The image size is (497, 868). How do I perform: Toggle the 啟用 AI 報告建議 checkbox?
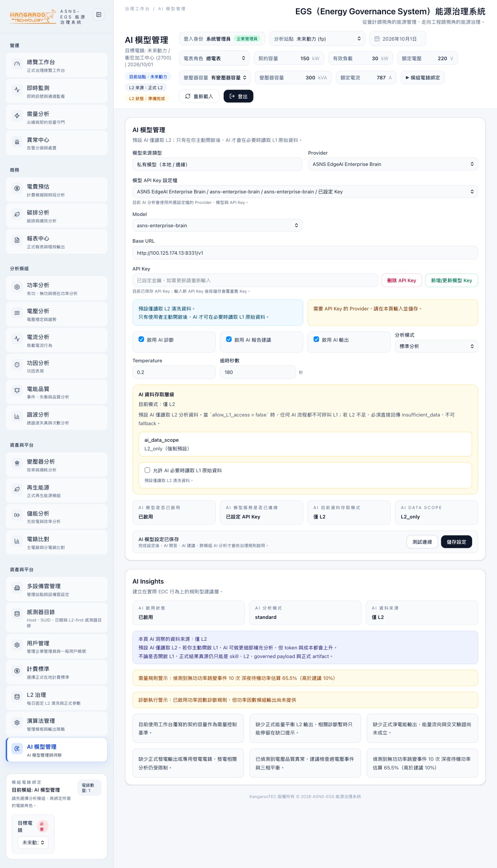[229, 339]
